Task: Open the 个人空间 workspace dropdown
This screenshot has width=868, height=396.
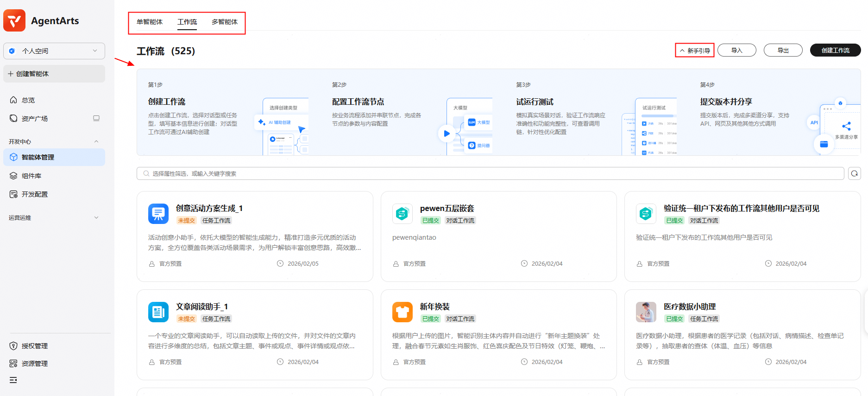Action: tap(54, 51)
